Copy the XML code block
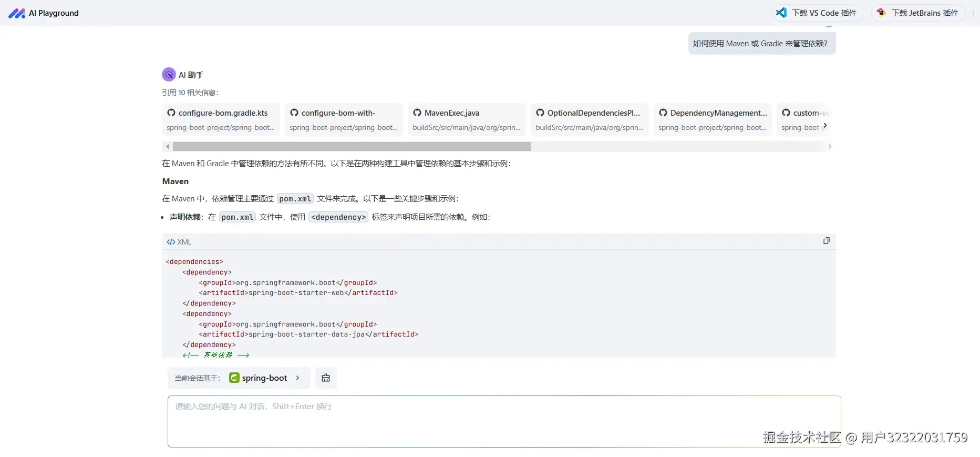The image size is (980, 457). 826,241
